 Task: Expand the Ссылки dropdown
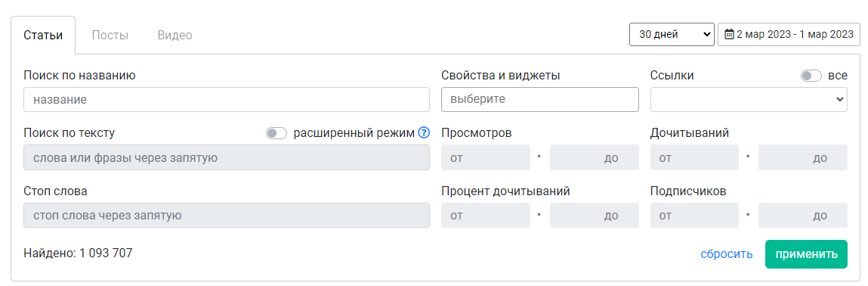pos(749,99)
